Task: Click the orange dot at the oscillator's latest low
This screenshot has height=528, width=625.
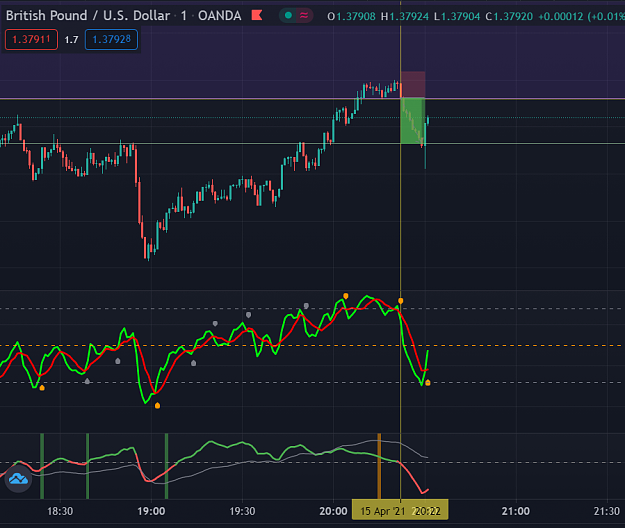Action: click(x=428, y=383)
